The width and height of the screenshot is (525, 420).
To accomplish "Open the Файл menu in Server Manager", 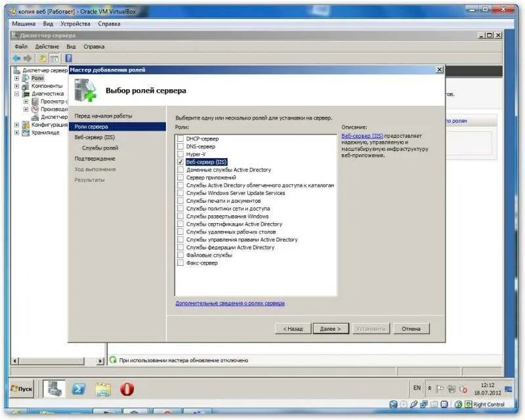I will point(21,47).
